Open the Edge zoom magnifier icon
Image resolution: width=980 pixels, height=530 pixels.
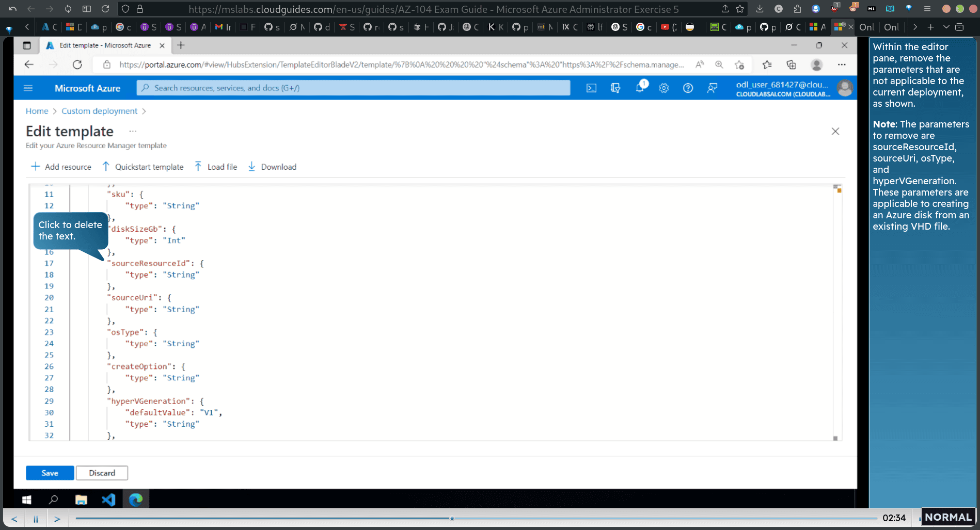point(719,65)
